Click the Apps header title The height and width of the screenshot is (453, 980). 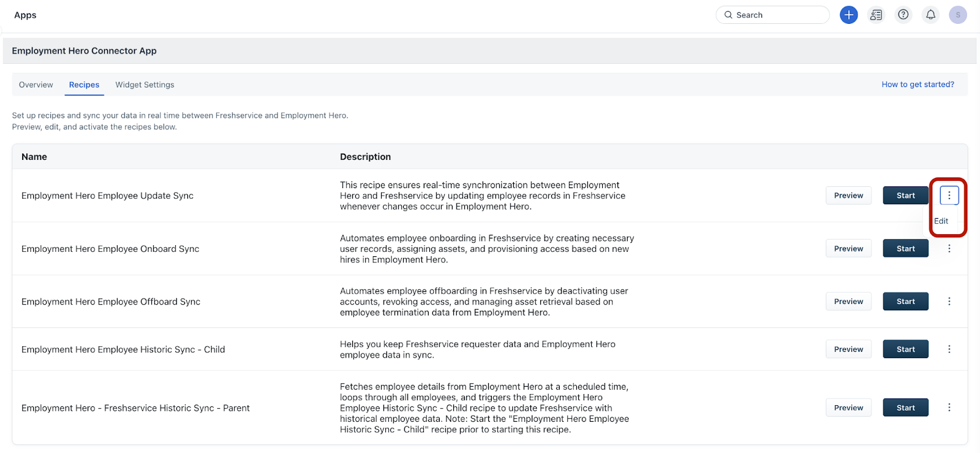(25, 15)
